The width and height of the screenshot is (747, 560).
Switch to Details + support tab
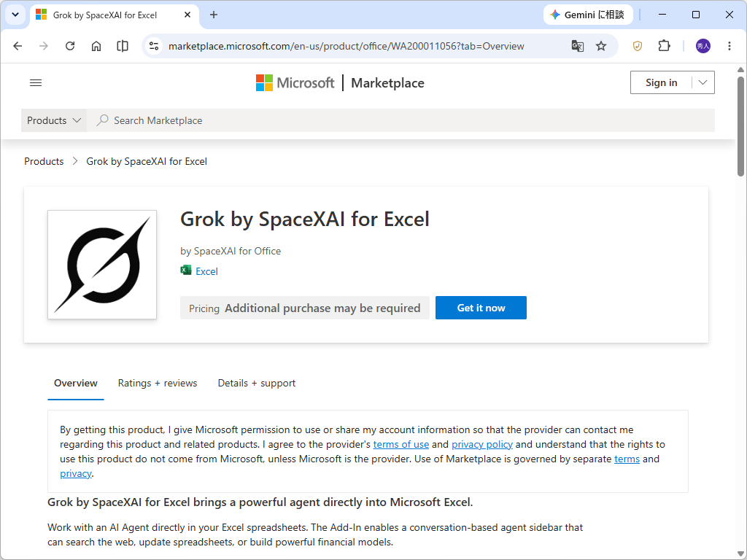pyautogui.click(x=257, y=384)
